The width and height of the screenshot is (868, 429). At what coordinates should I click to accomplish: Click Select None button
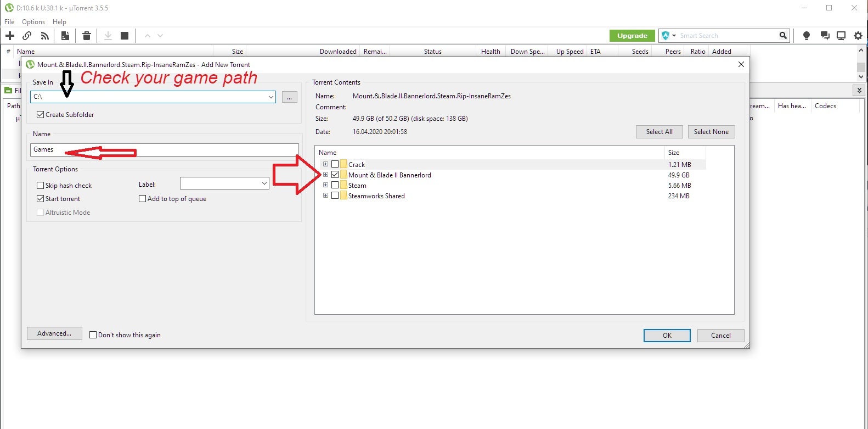coord(711,132)
